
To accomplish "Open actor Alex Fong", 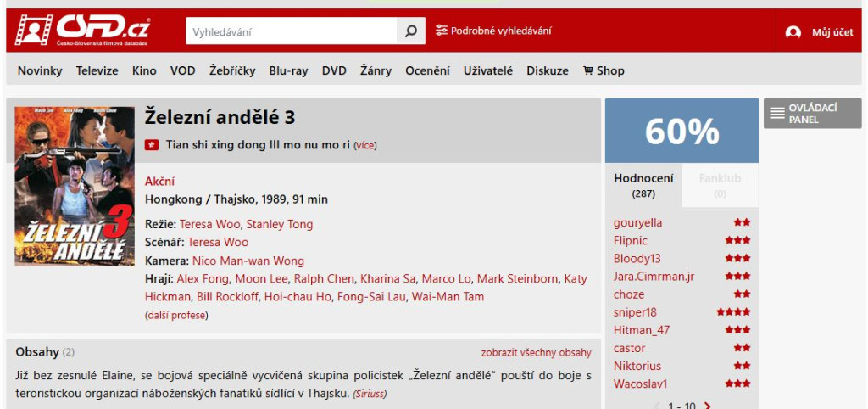I will (203, 278).
